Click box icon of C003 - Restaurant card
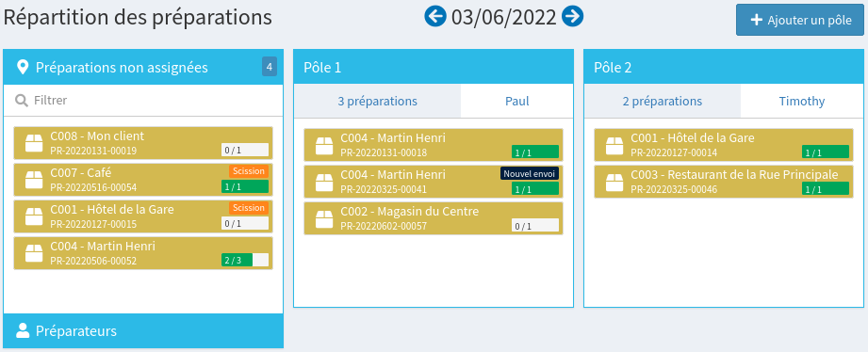The image size is (868, 352). point(614,182)
